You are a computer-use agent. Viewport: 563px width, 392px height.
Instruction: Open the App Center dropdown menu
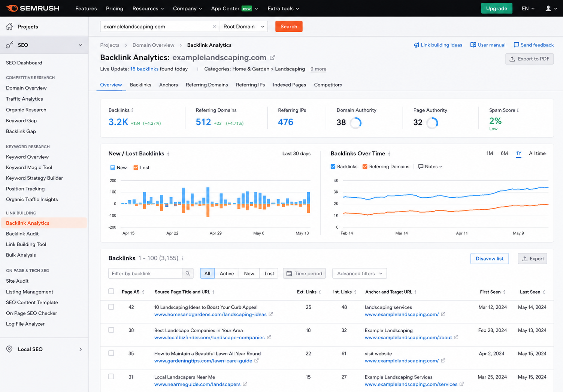pyautogui.click(x=235, y=8)
